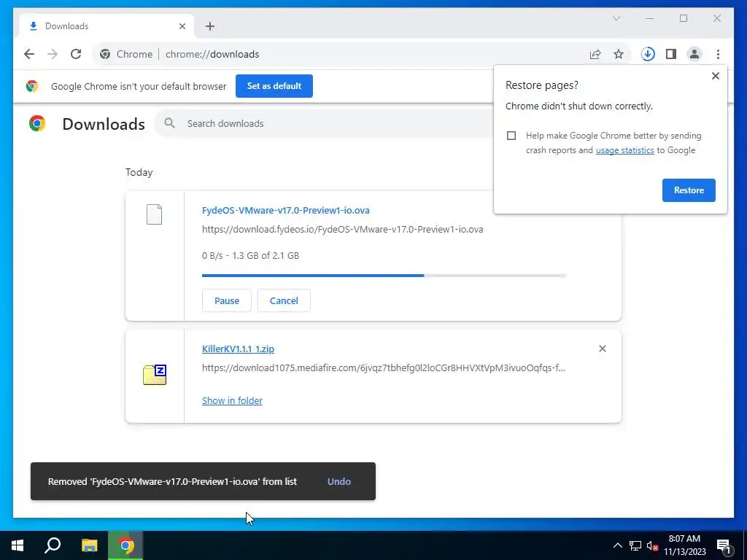Undo removal in the toast notification

338,481
